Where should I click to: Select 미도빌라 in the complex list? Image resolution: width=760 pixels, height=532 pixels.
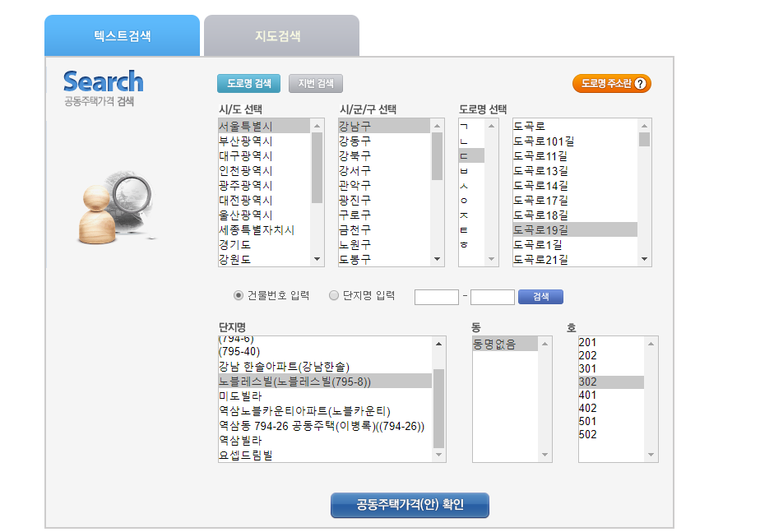pyautogui.click(x=325, y=396)
